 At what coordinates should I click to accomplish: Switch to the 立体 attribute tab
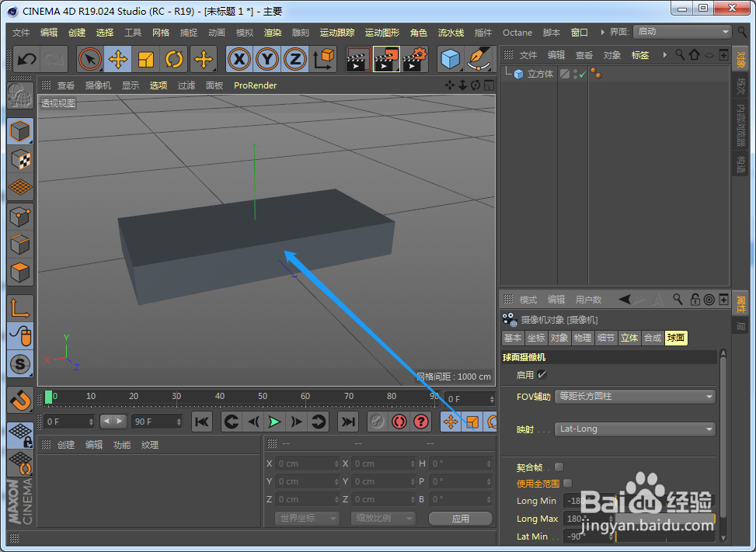[x=629, y=338]
